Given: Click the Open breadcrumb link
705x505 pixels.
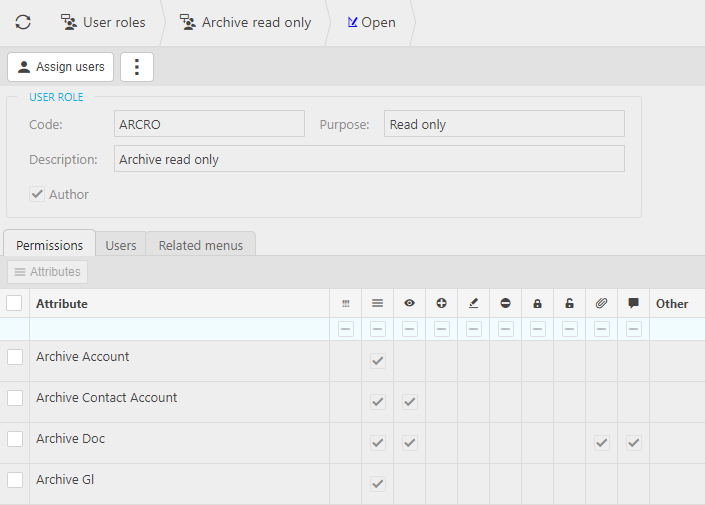Looking at the screenshot, I should tap(372, 22).
